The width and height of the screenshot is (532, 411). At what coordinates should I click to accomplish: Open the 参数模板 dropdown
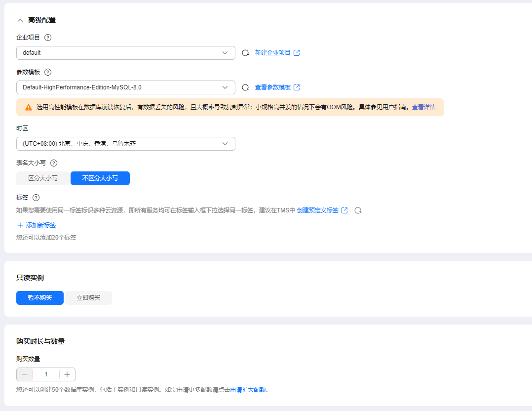(x=125, y=87)
